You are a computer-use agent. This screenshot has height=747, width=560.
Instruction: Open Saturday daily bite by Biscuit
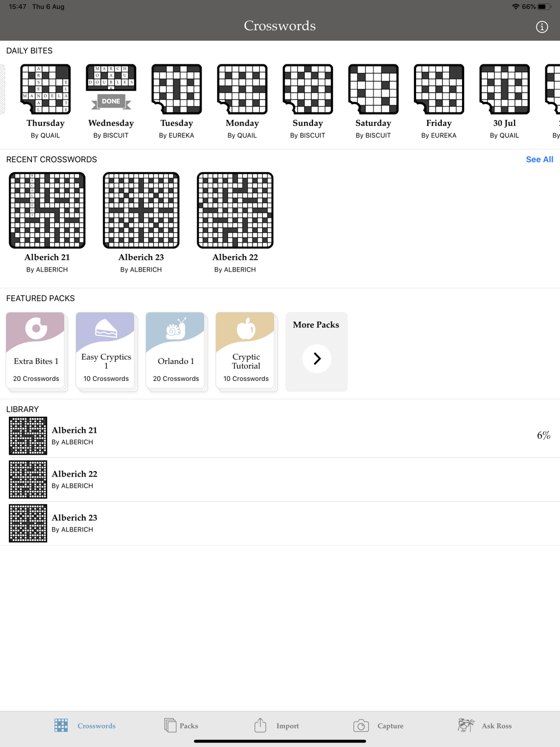point(373,89)
